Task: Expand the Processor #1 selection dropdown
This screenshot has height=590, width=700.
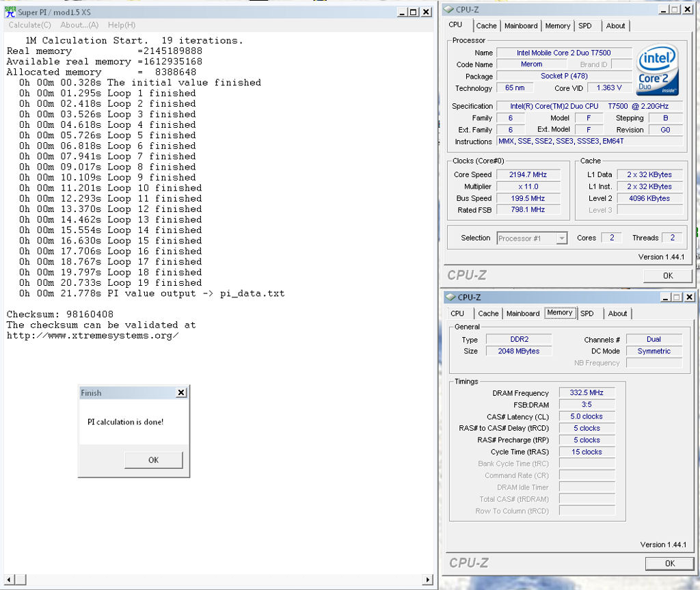Action: [562, 239]
